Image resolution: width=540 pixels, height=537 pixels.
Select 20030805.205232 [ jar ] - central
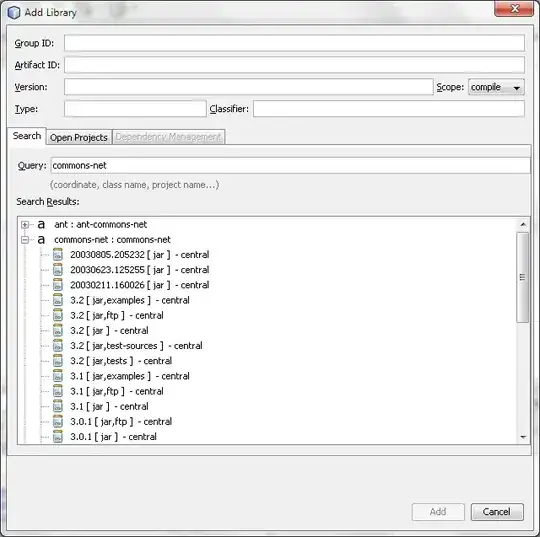coord(139,255)
